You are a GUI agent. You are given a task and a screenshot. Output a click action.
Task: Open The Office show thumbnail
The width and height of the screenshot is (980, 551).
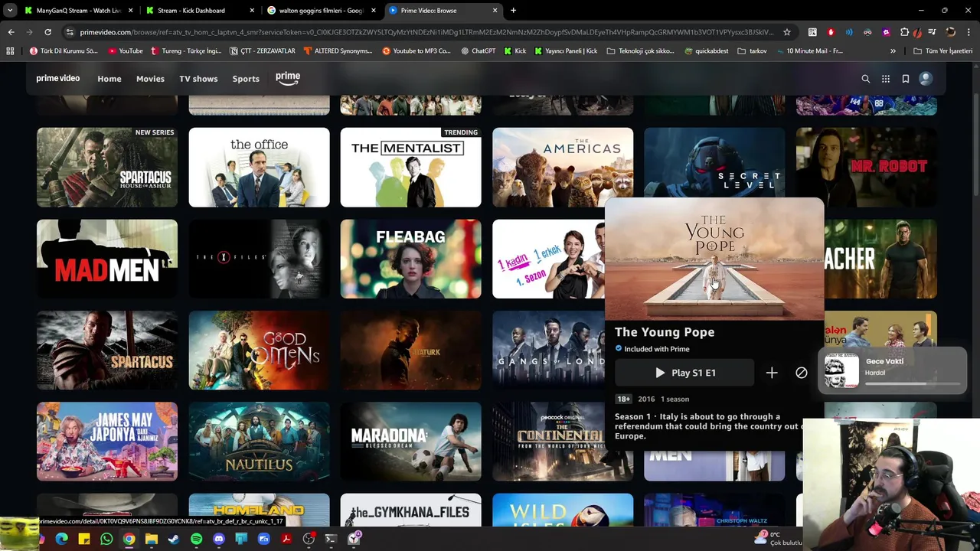click(x=259, y=168)
